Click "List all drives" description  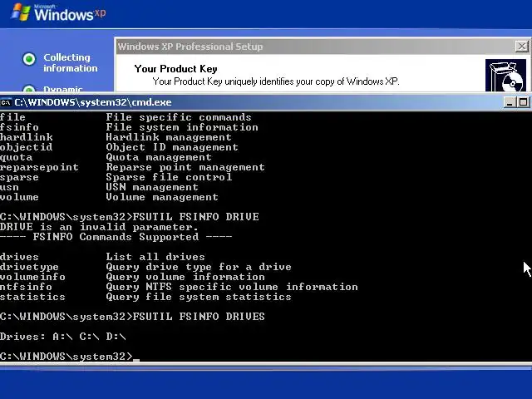pyautogui.click(x=155, y=257)
